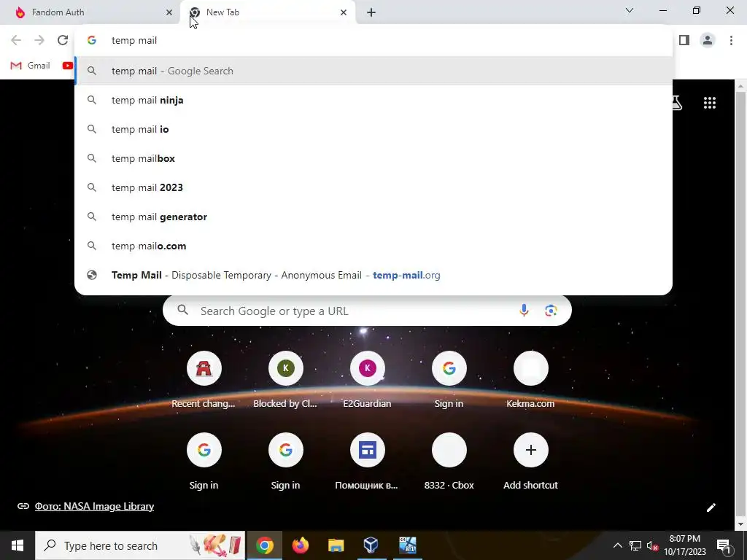This screenshot has width=747, height=560.
Task: Reload the page with the refresh icon
Action: 63,41
